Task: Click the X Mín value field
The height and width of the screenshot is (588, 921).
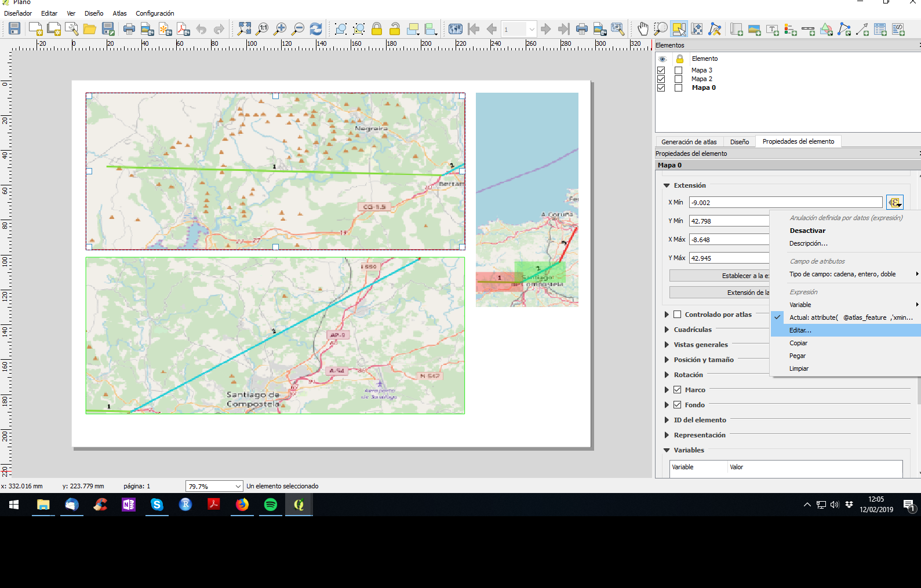Action: pyautogui.click(x=785, y=203)
